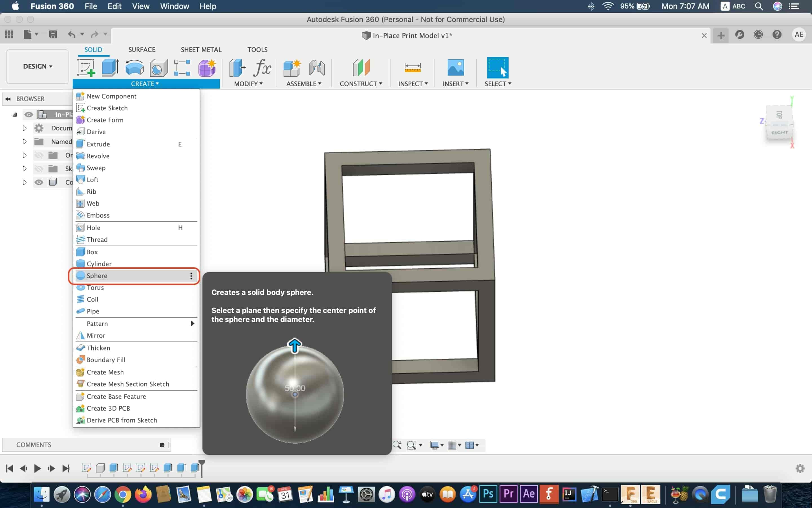Toggle visibility of the Sketches folder

39,169
